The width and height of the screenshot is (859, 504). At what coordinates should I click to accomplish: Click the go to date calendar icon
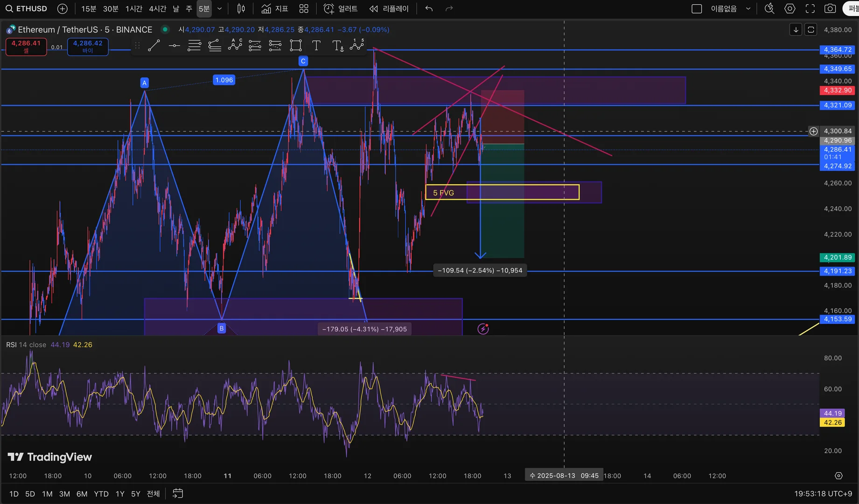click(178, 493)
